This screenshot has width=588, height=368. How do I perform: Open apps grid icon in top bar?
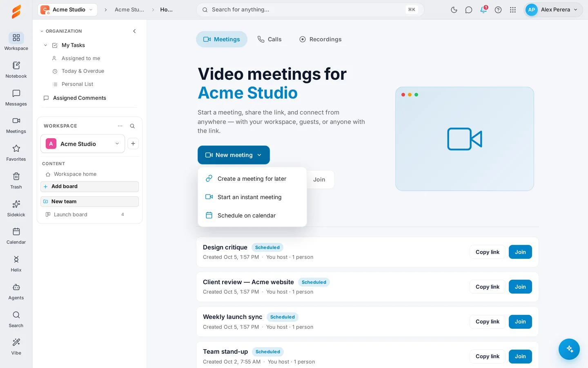coord(513,10)
